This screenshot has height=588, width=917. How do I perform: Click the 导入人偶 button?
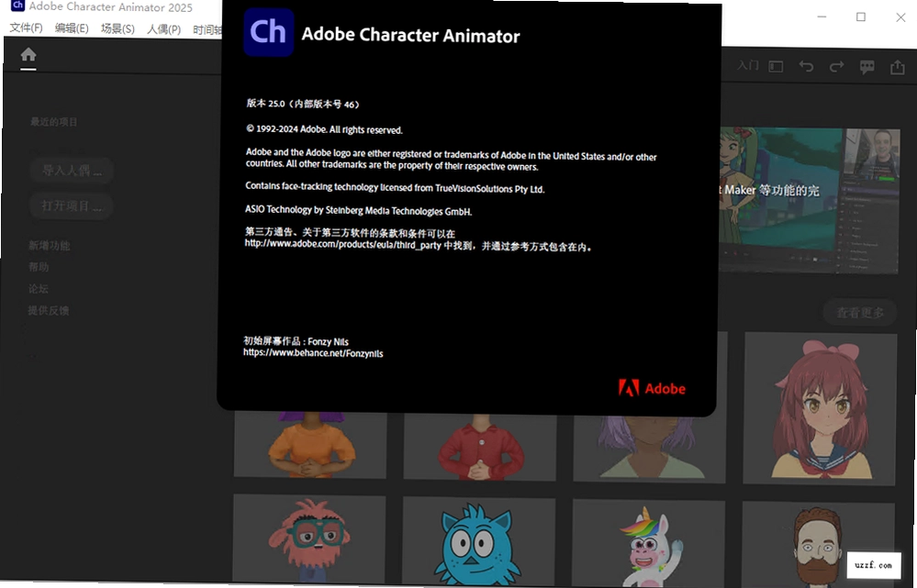tap(72, 171)
